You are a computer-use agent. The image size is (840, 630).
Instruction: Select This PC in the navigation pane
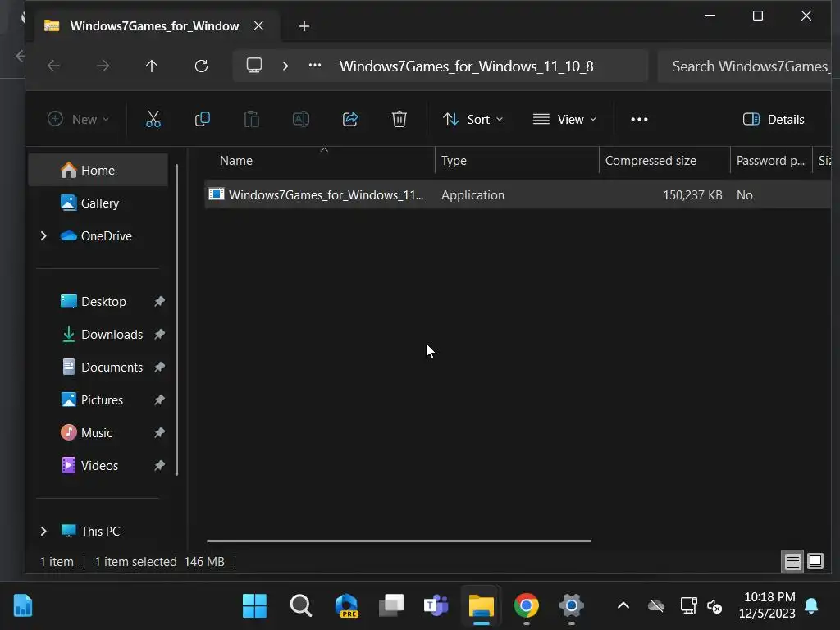[x=100, y=531]
